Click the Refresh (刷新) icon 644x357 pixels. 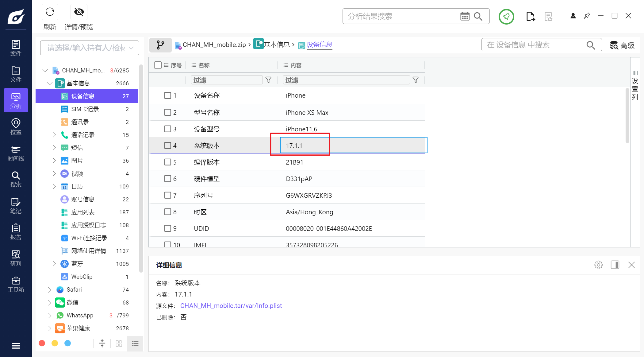pyautogui.click(x=50, y=12)
